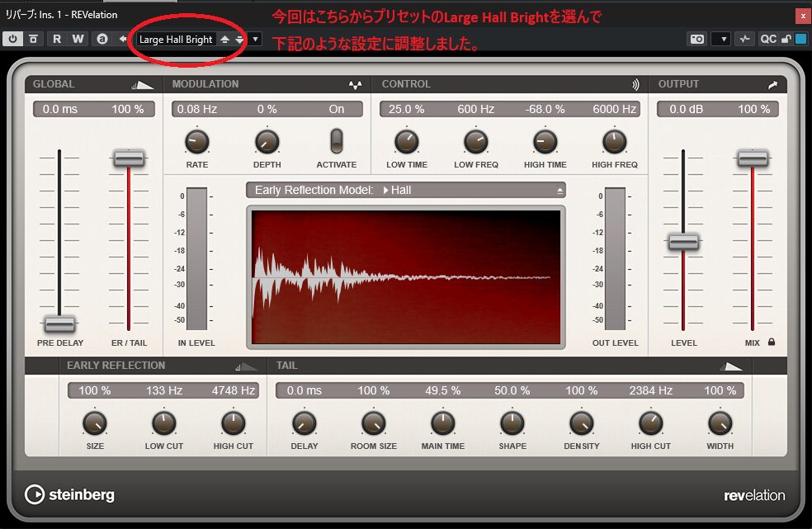Click the side-chain waveform icon
This screenshot has width=812, height=529.
tap(744, 39)
